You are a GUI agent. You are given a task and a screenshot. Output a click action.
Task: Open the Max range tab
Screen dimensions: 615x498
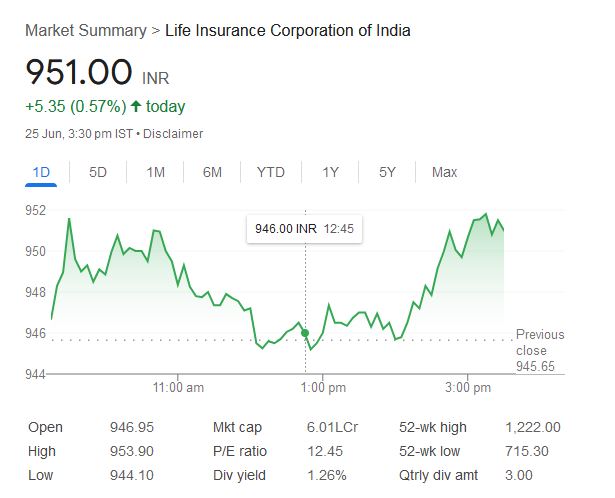tap(444, 172)
